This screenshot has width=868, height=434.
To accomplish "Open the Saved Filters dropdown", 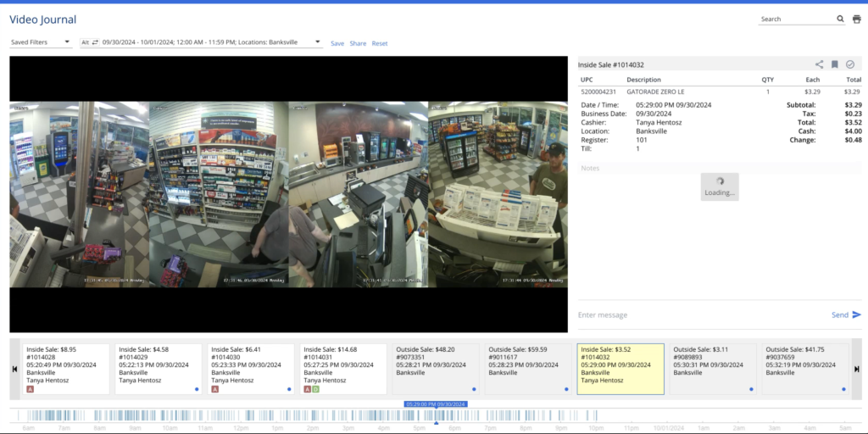I will tap(41, 42).
